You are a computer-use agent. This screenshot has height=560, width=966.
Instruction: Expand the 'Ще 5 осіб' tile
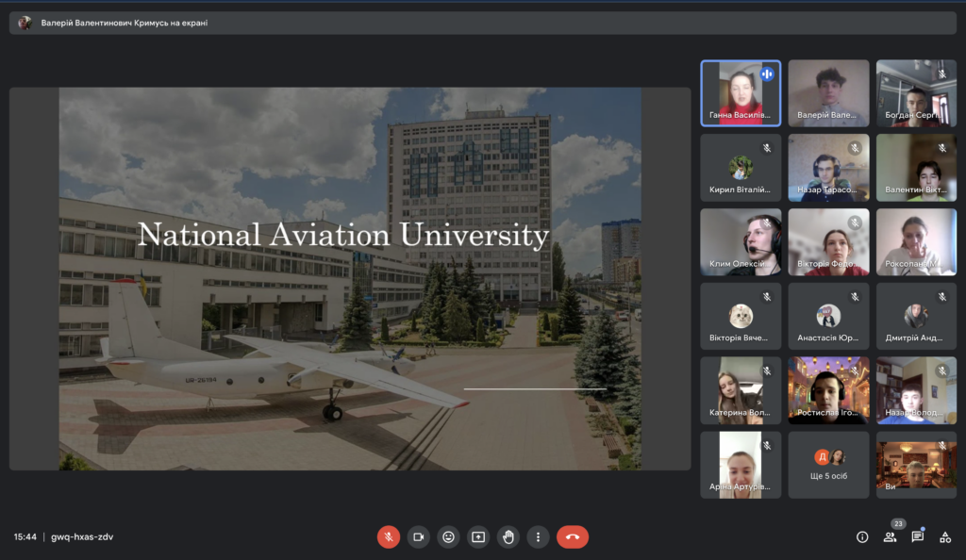point(828,465)
